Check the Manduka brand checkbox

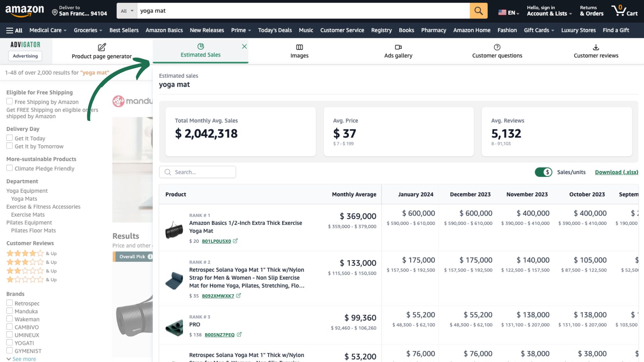coord(9,311)
